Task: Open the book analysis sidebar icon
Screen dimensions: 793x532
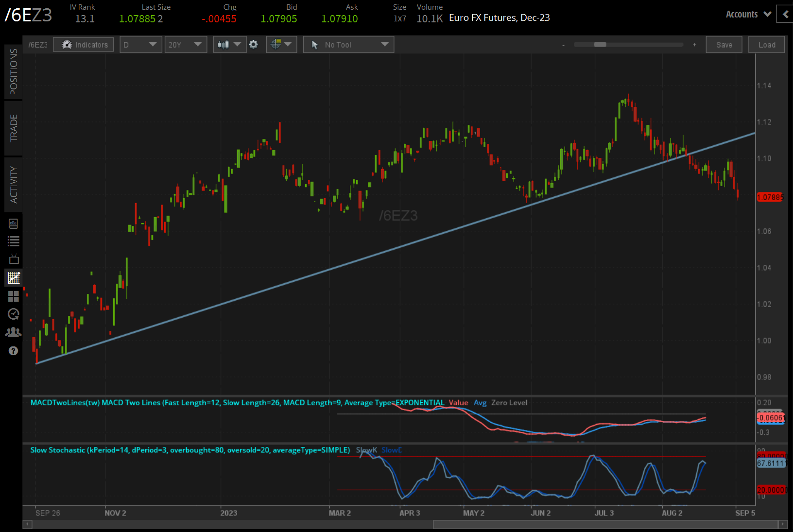Action: point(14,223)
